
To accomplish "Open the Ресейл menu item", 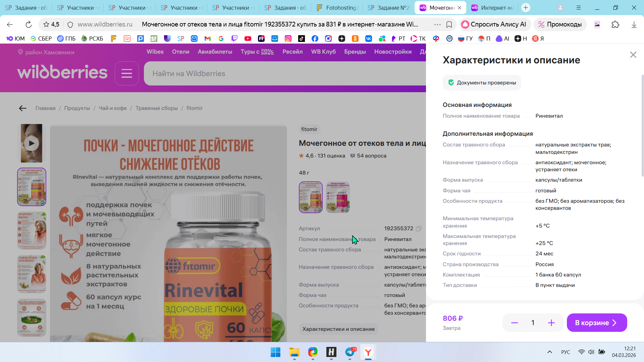I will [x=292, y=52].
